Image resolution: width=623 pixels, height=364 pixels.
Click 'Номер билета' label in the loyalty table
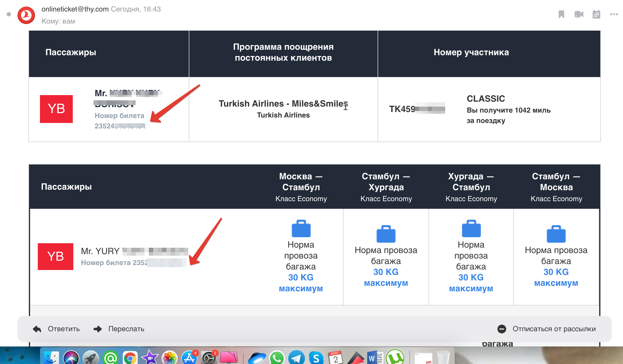[x=119, y=116]
